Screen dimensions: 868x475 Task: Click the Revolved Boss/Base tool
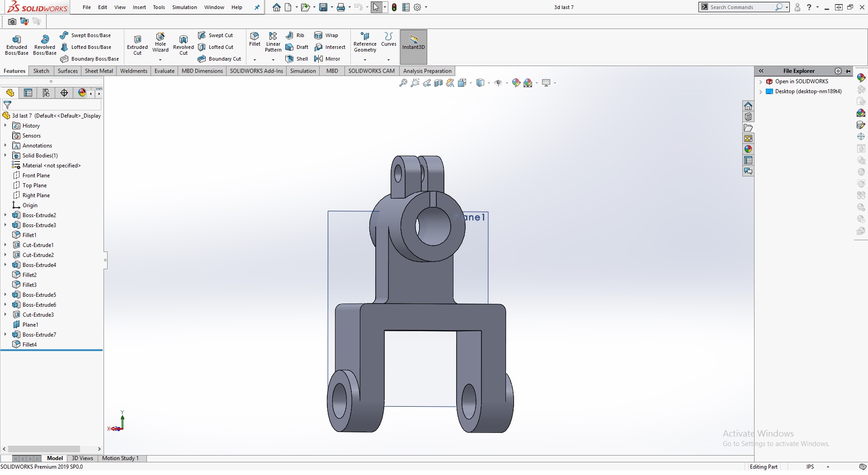pyautogui.click(x=44, y=45)
